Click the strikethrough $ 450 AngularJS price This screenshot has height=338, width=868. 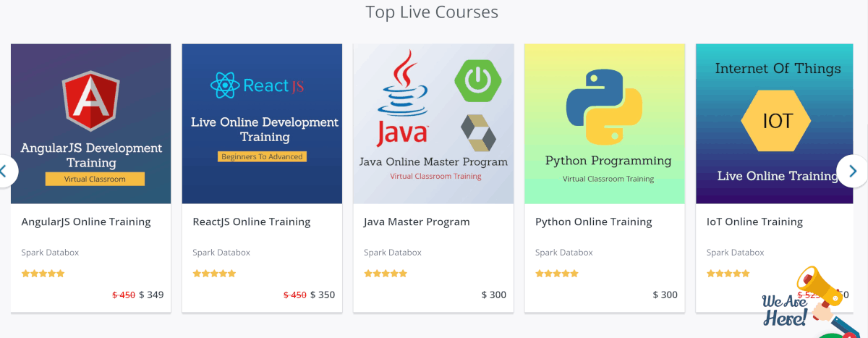(x=124, y=295)
